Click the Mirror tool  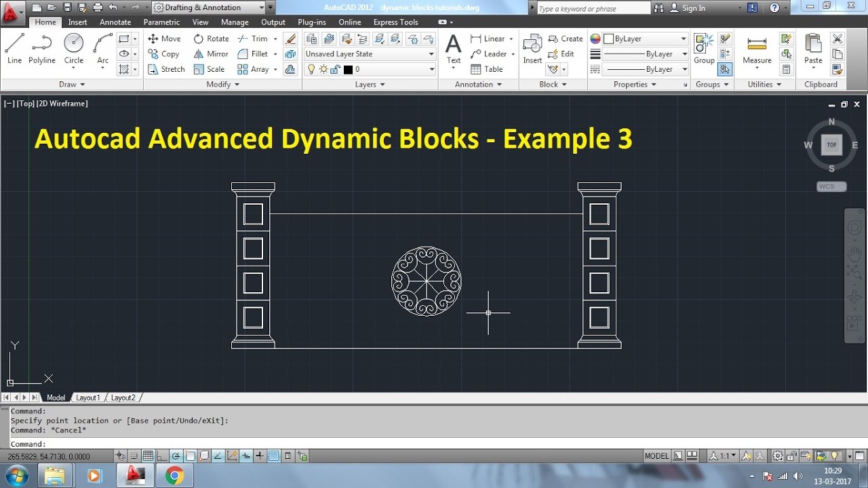click(211, 54)
